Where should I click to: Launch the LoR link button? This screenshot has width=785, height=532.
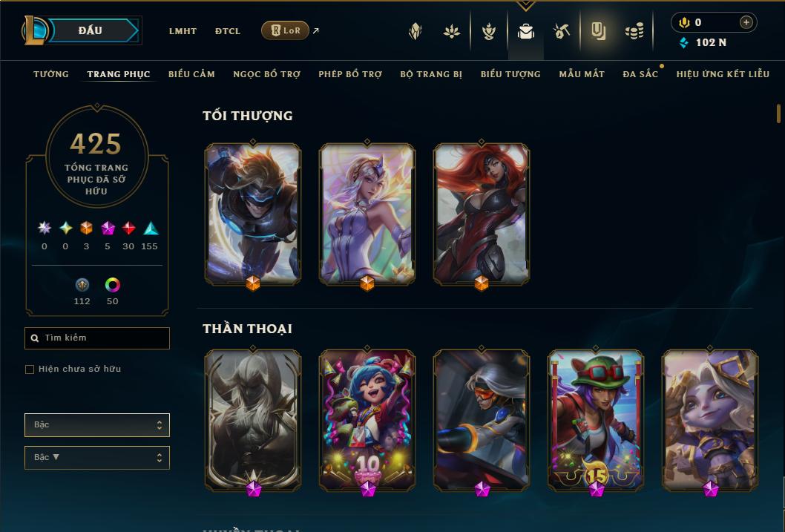coord(285,30)
